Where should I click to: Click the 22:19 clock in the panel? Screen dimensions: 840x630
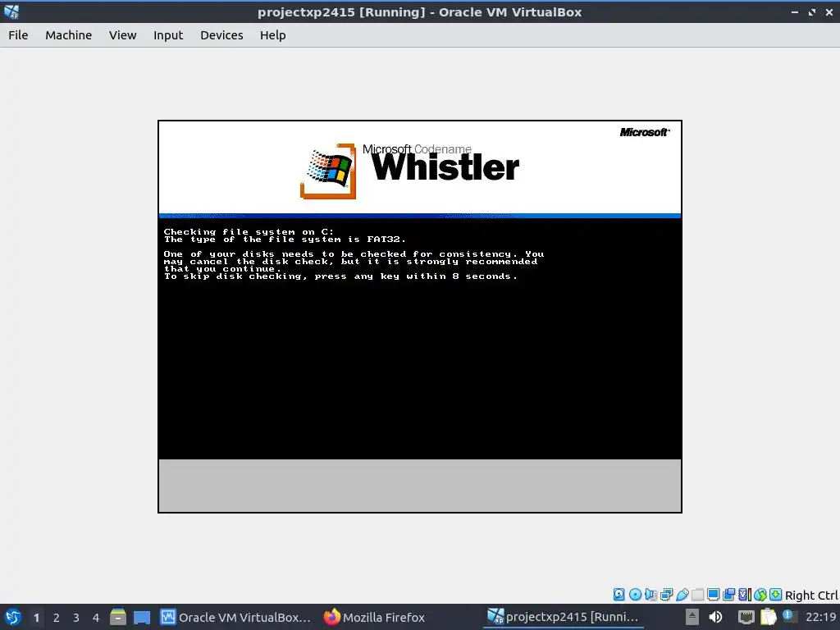tap(820, 618)
